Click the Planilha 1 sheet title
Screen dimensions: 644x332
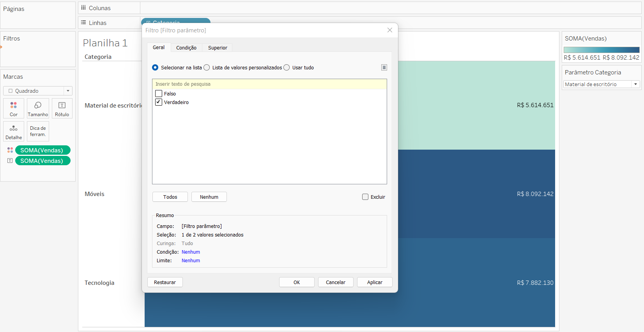point(105,43)
